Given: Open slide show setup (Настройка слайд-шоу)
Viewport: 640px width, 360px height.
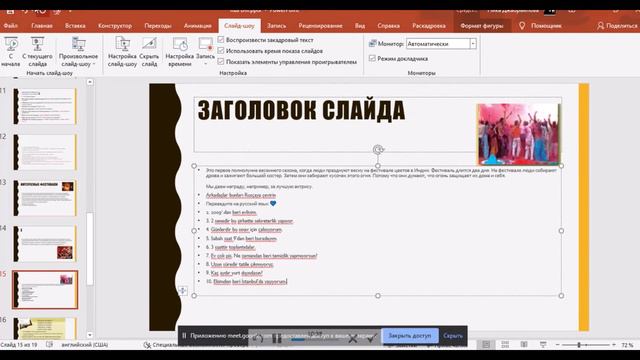Looking at the screenshot, I should [x=122, y=52].
